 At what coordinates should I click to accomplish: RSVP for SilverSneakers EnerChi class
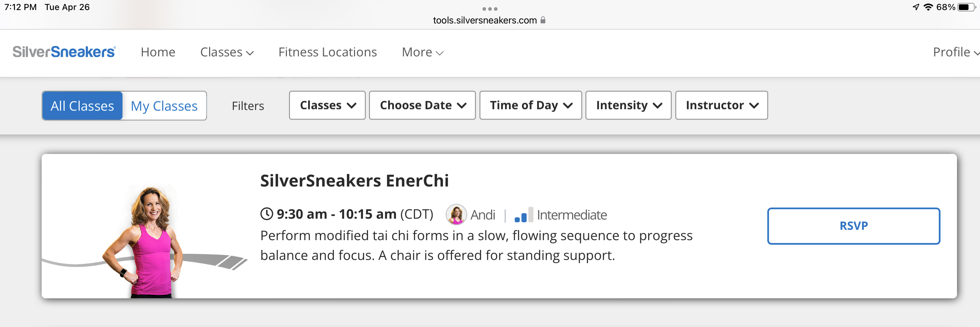(x=853, y=226)
